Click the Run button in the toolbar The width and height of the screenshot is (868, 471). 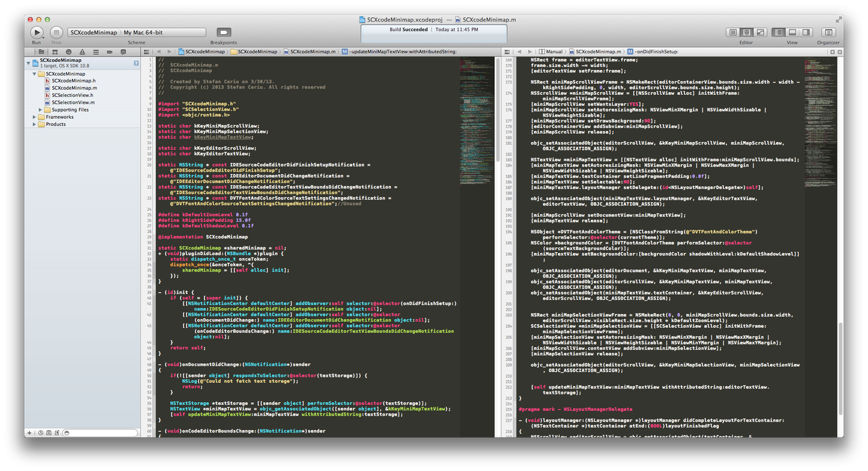click(37, 32)
